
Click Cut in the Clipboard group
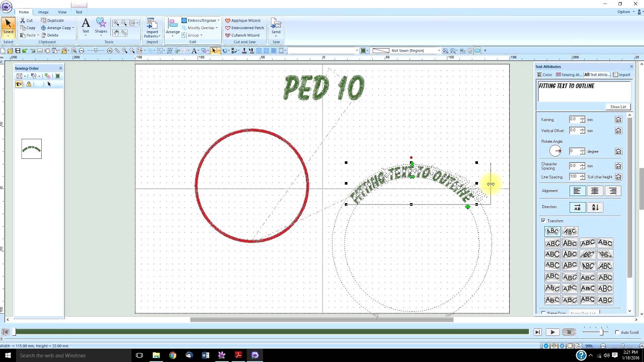(27, 21)
